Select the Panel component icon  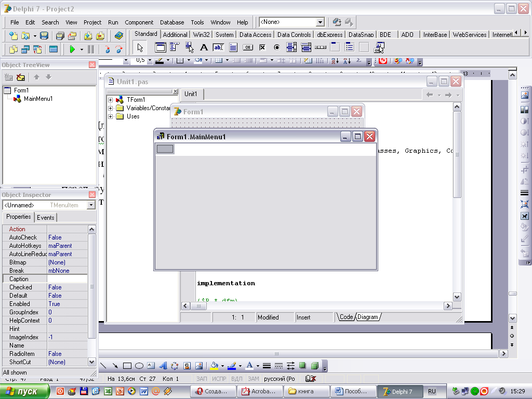pyautogui.click(x=364, y=47)
